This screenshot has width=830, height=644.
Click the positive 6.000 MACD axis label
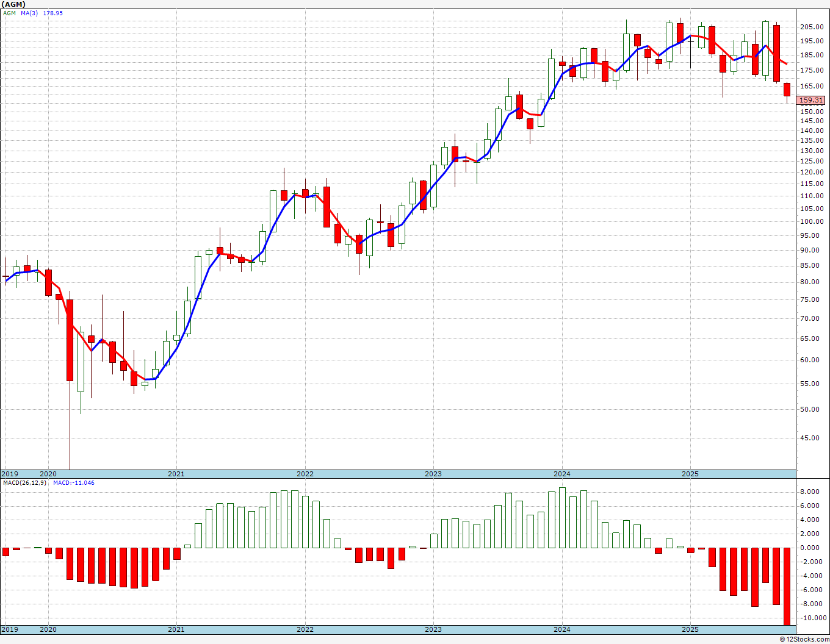[809, 506]
